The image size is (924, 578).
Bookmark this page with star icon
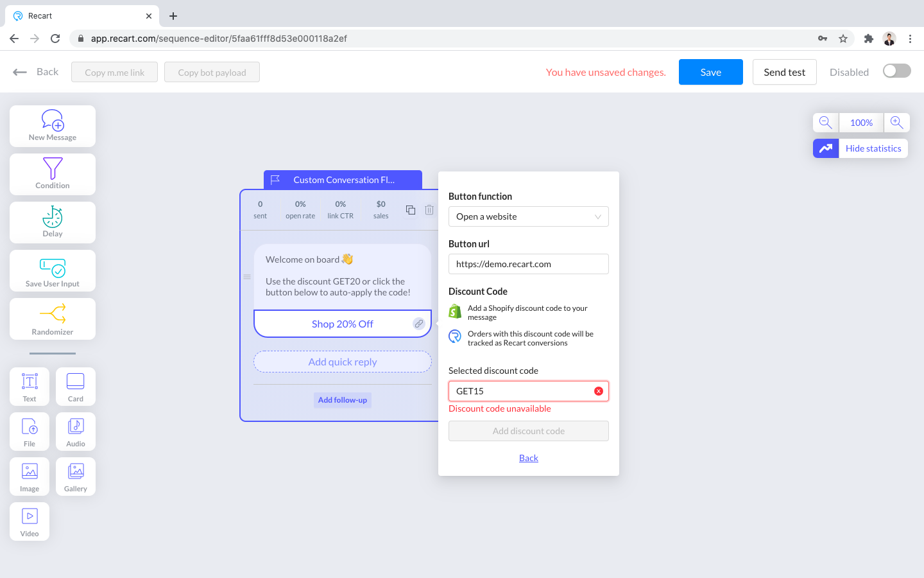tap(843, 39)
